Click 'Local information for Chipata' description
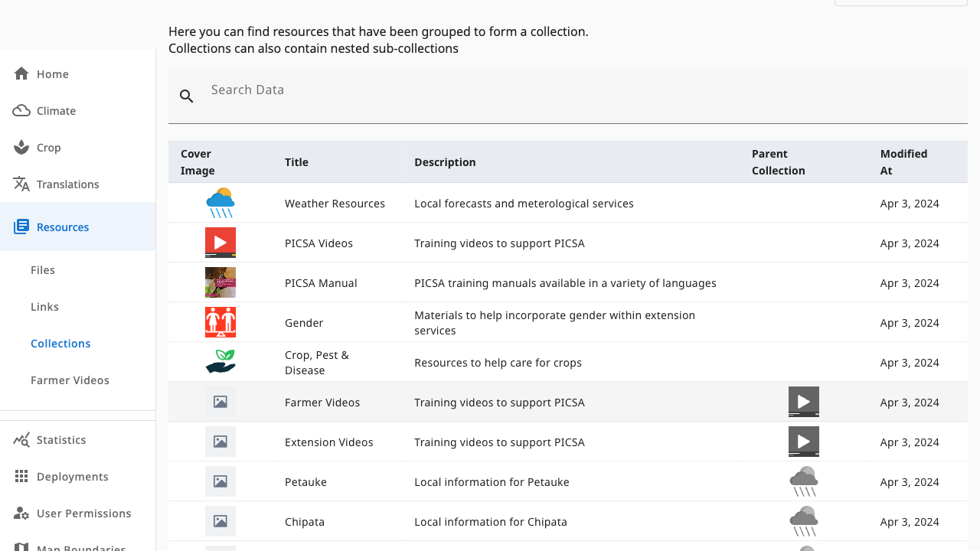Viewport: 980px width, 551px height. (491, 521)
